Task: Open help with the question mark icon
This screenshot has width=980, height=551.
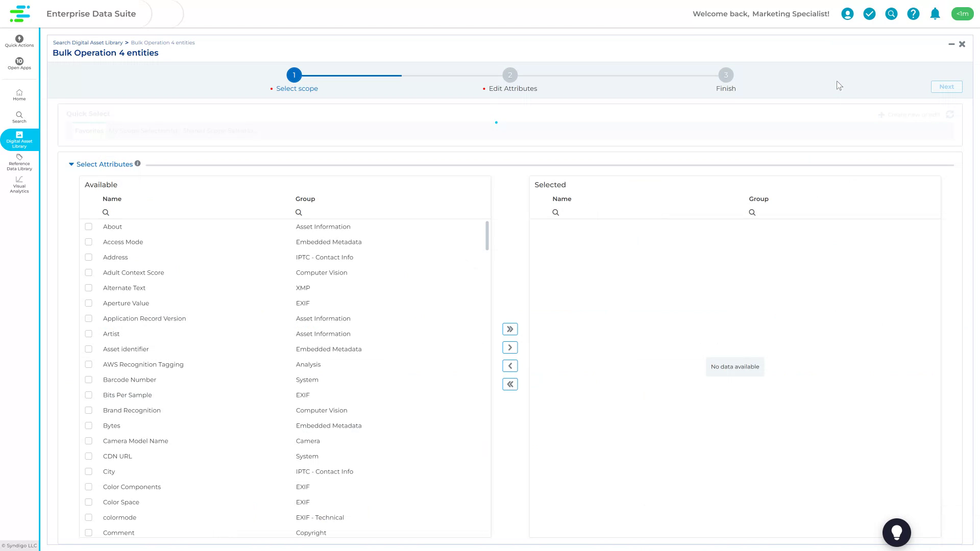Action: (x=913, y=14)
